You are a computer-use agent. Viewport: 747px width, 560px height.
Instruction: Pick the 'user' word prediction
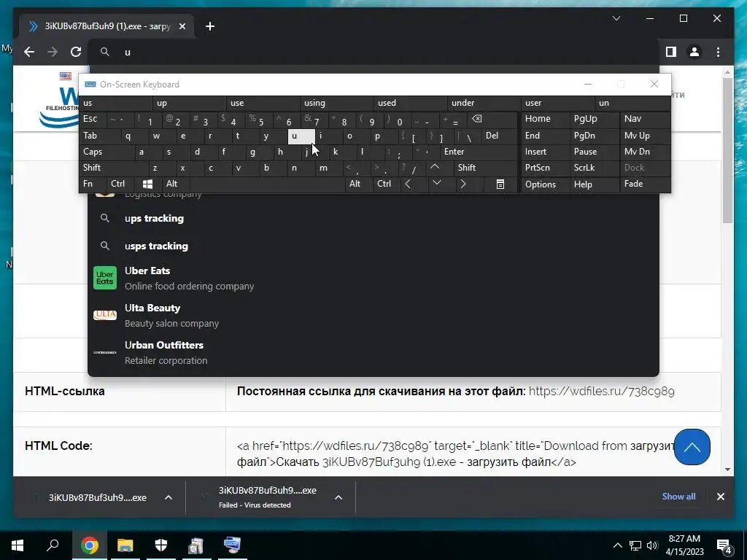tap(558, 103)
